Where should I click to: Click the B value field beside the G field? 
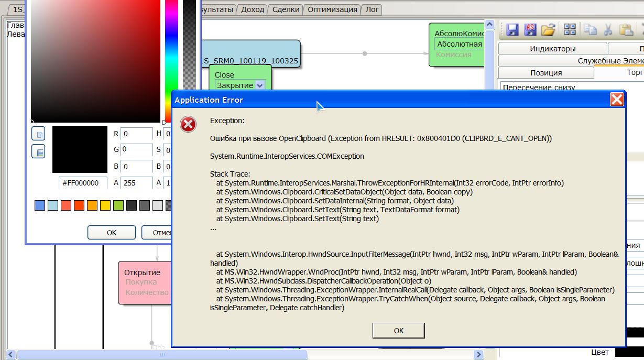pyautogui.click(x=137, y=167)
